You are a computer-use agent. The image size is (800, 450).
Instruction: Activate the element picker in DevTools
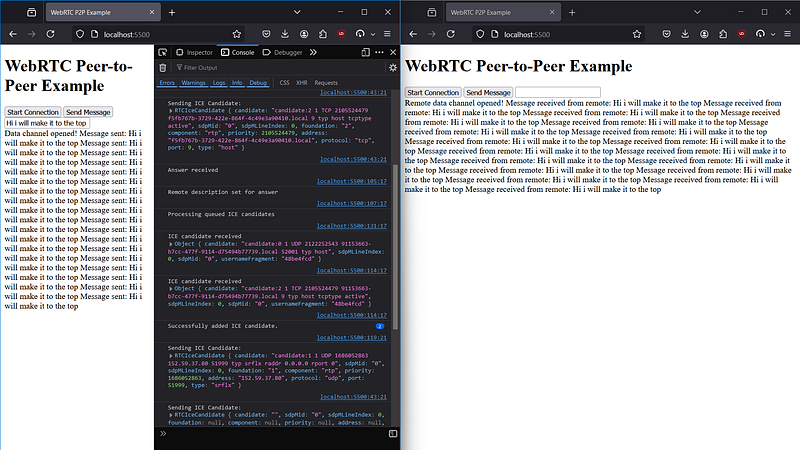163,52
